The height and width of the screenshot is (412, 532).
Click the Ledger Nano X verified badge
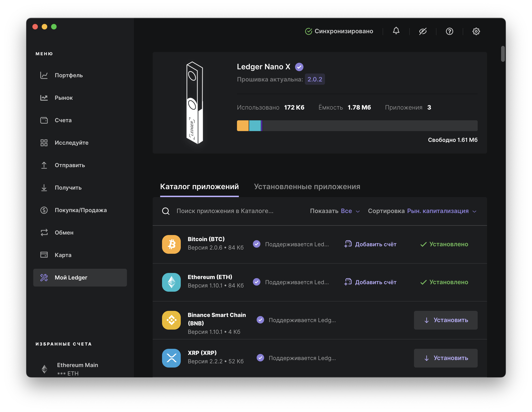click(x=299, y=67)
